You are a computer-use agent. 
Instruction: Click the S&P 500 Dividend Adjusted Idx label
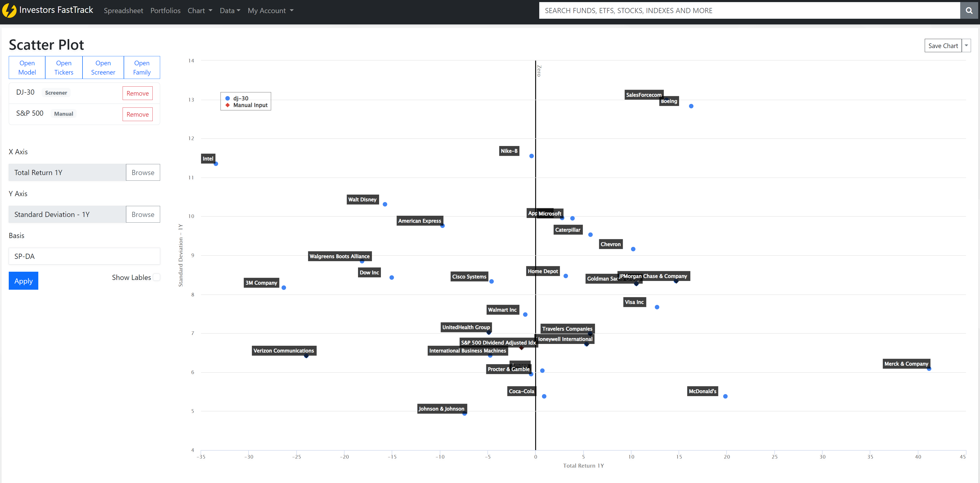498,343
